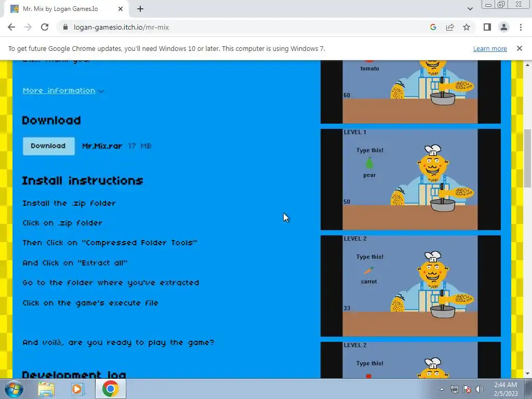Download the Mr.Mix.rar file
Viewport: 532px width, 399px height.
click(x=48, y=146)
